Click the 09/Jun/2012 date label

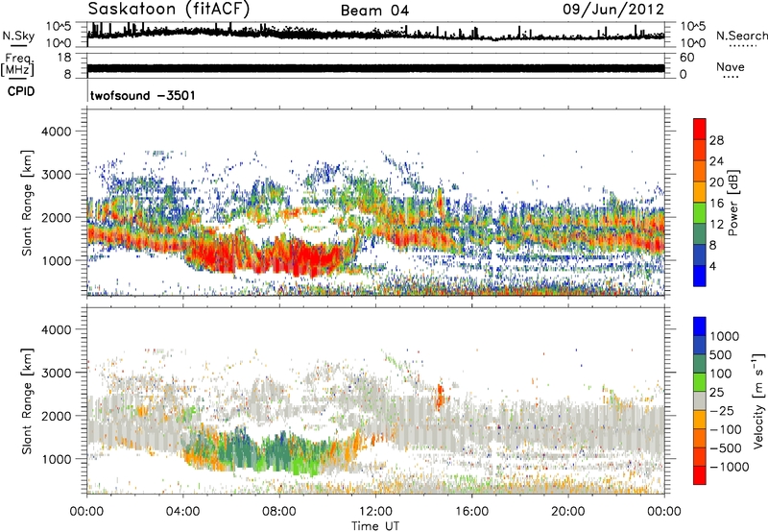(x=613, y=10)
